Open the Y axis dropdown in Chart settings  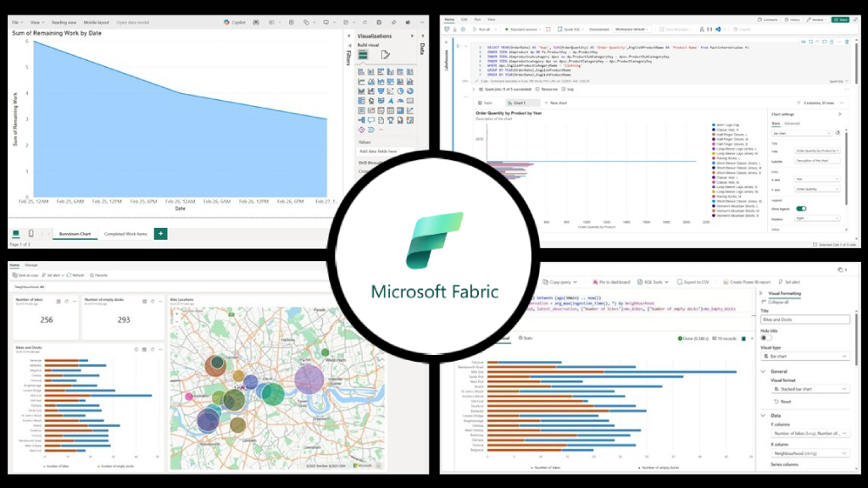817,189
